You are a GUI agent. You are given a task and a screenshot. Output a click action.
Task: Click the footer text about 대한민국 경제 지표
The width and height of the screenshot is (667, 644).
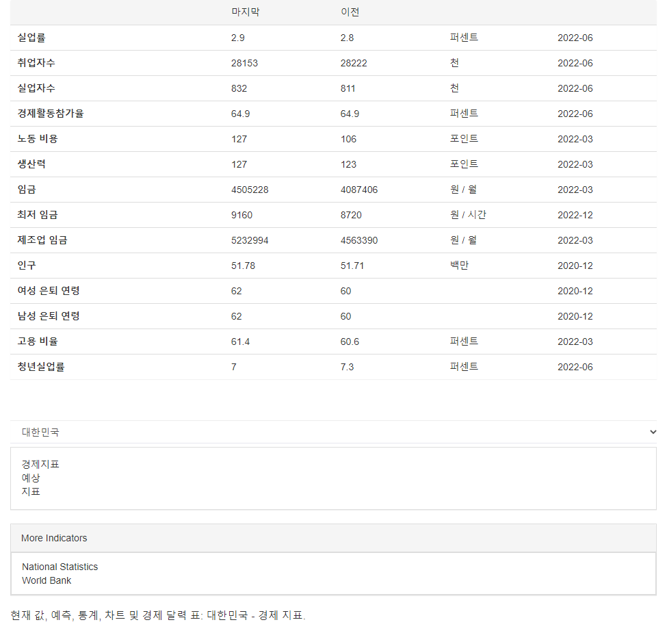(x=158, y=615)
